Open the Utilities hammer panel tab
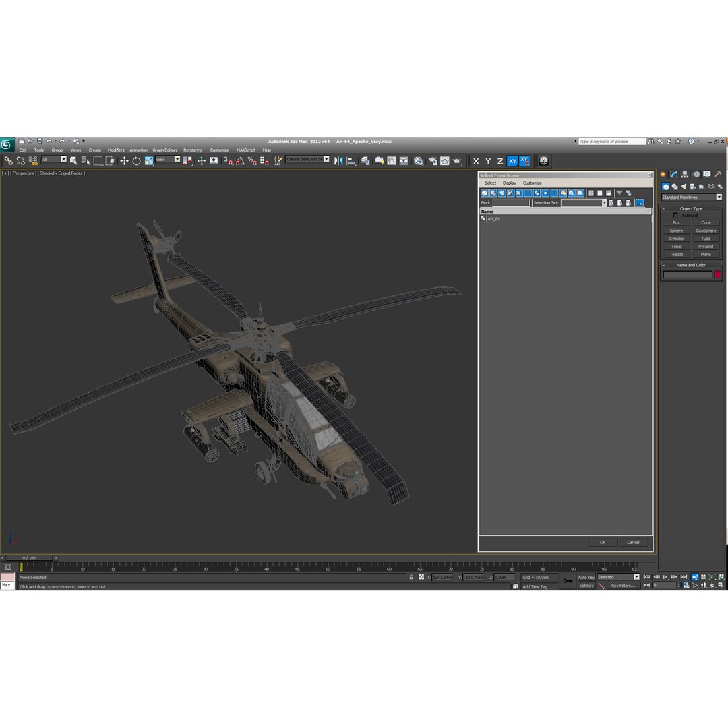Screen dimensions: 728x728 [x=718, y=174]
